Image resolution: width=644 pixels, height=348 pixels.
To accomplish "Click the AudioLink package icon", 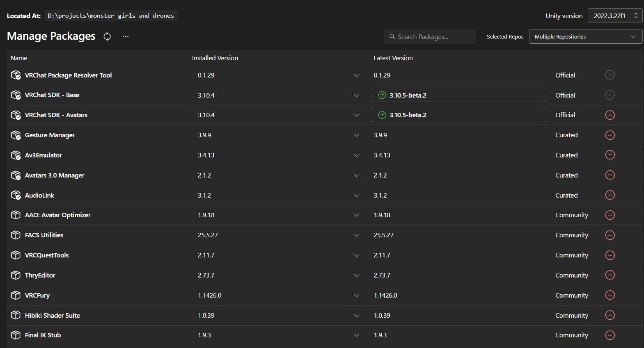I will tap(16, 195).
